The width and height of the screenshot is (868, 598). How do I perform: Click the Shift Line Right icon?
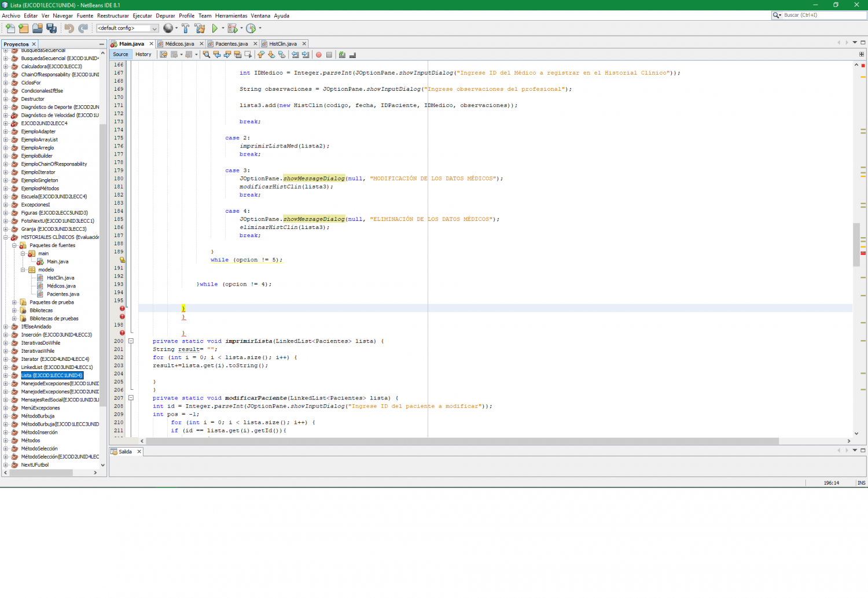pos(306,54)
